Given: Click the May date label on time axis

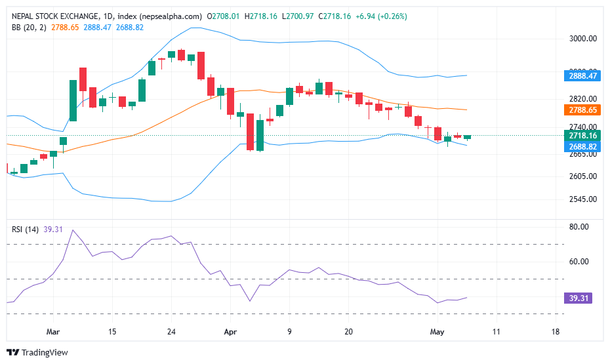Looking at the screenshot, I should coord(437,332).
